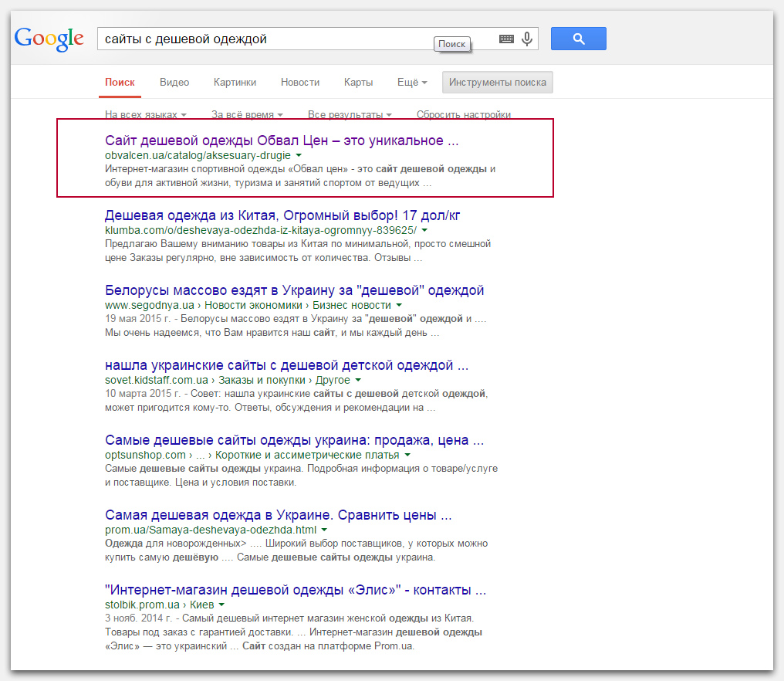Switch to the Карты tab
This screenshot has width=784, height=681.
(359, 82)
